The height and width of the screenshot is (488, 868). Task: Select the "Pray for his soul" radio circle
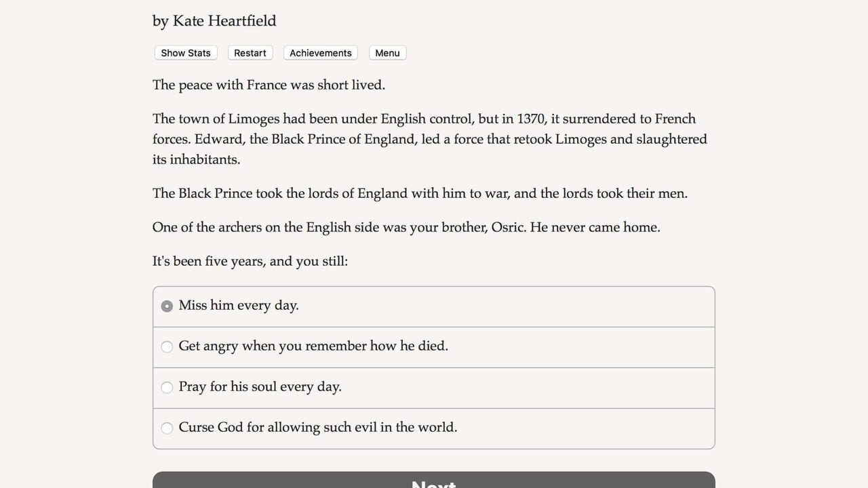point(167,388)
